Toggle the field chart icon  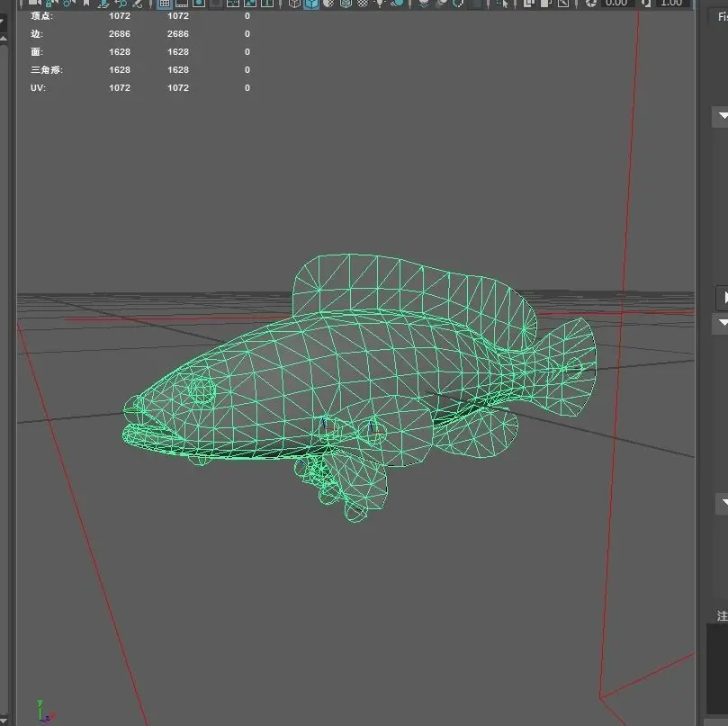(x=232, y=4)
